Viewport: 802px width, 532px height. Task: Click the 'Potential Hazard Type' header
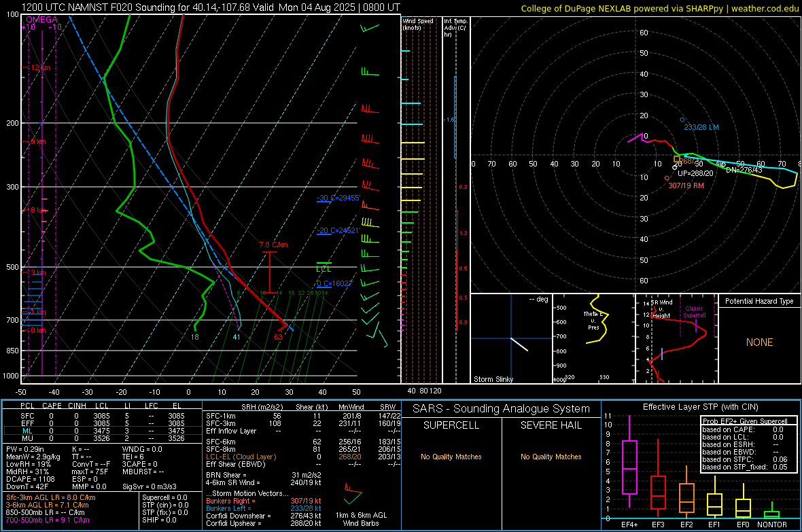[759, 301]
